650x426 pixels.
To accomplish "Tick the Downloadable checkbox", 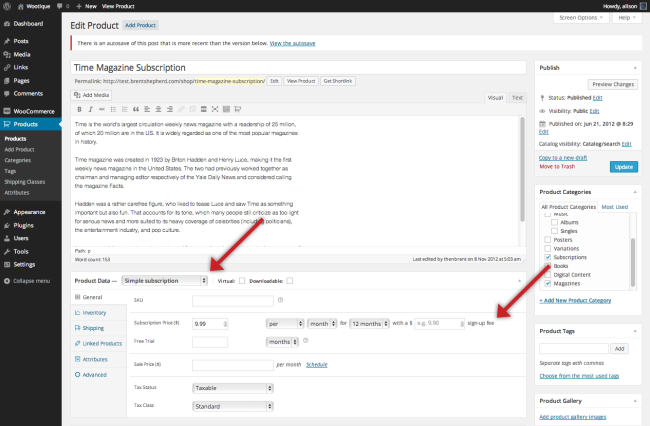I will click(289, 281).
